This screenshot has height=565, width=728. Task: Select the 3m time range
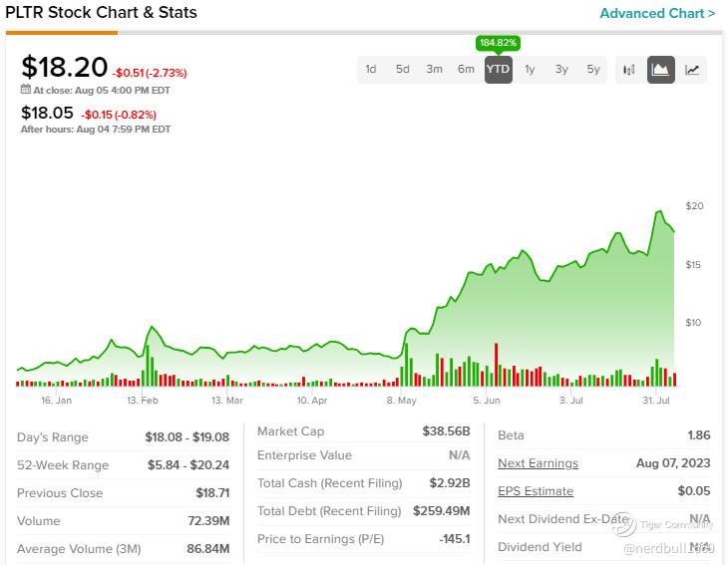tap(434, 70)
